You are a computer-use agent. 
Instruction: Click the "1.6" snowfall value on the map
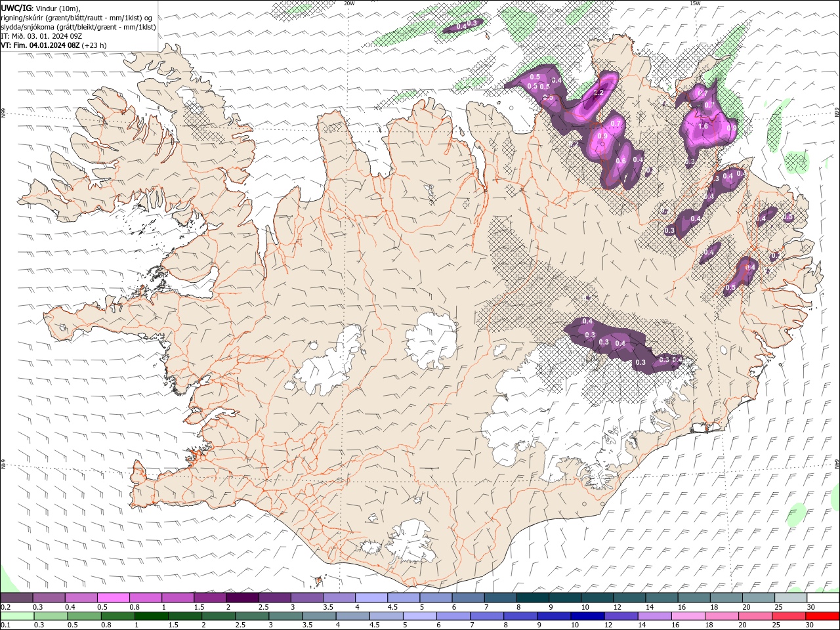(x=703, y=127)
